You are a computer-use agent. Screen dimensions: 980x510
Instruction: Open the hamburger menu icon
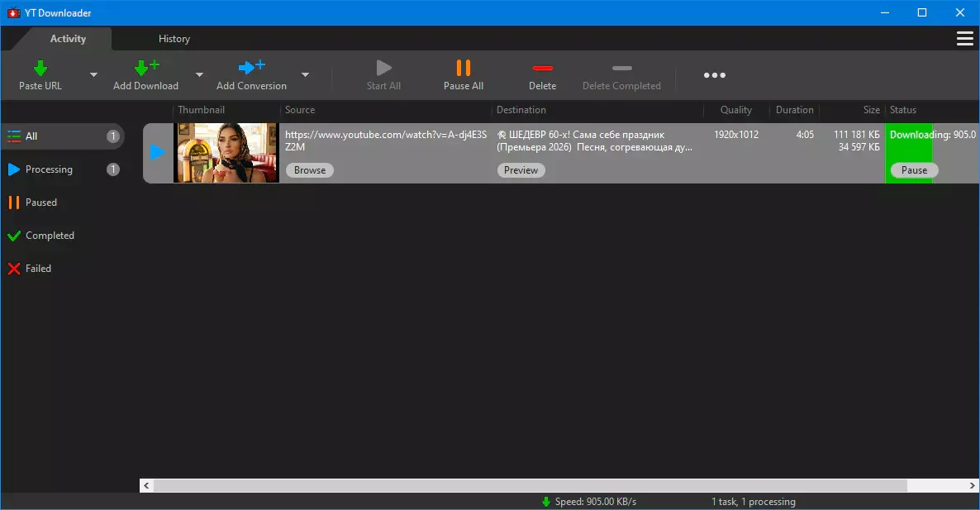(x=964, y=39)
